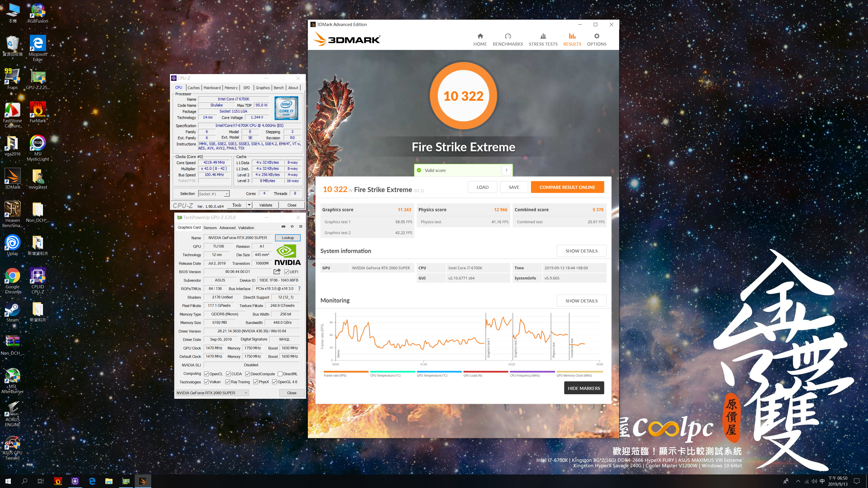Open CPUID CPU-Z desktop shortcut
868x488 pixels.
[38, 281]
